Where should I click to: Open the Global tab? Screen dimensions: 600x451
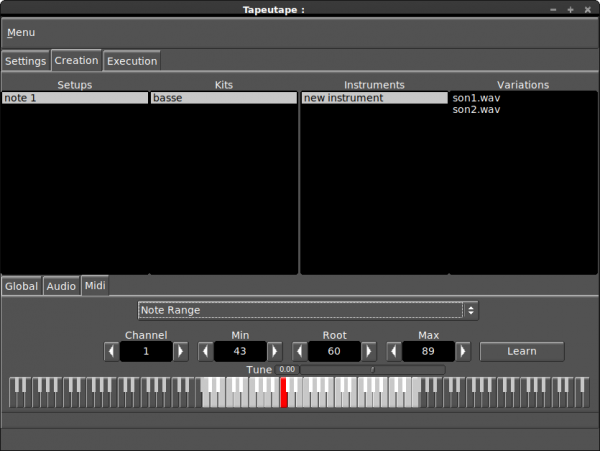21,286
